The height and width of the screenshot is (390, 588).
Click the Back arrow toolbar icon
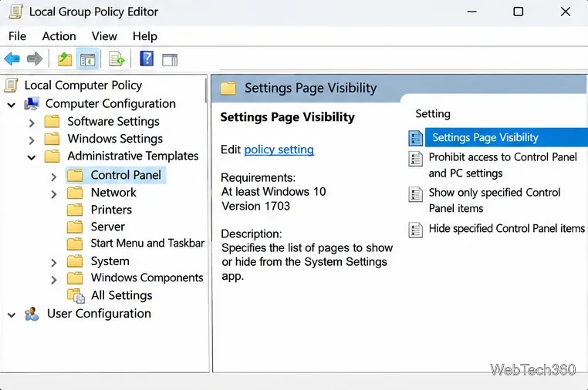point(12,59)
